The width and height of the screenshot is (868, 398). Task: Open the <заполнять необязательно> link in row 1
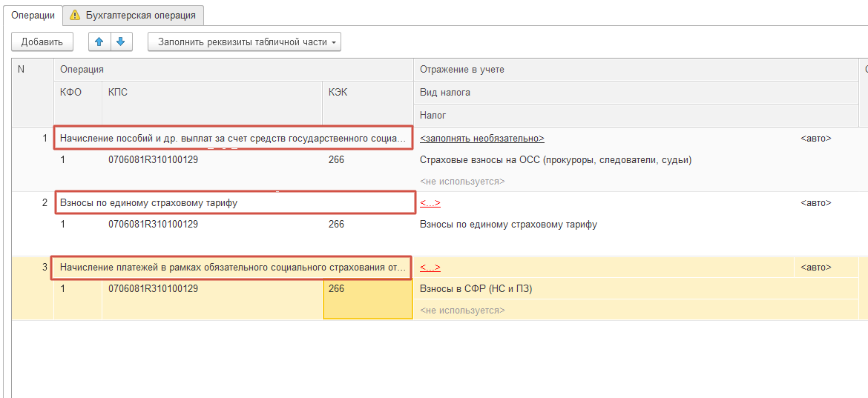tap(482, 138)
